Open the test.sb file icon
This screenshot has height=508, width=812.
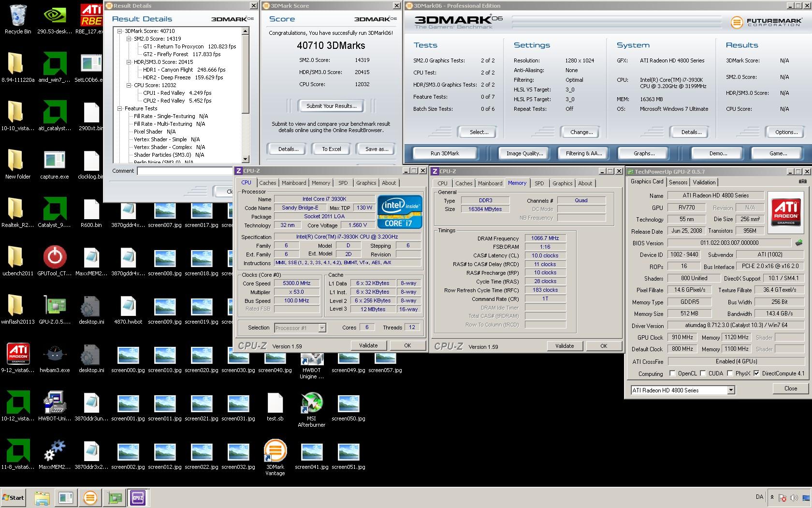(275, 406)
